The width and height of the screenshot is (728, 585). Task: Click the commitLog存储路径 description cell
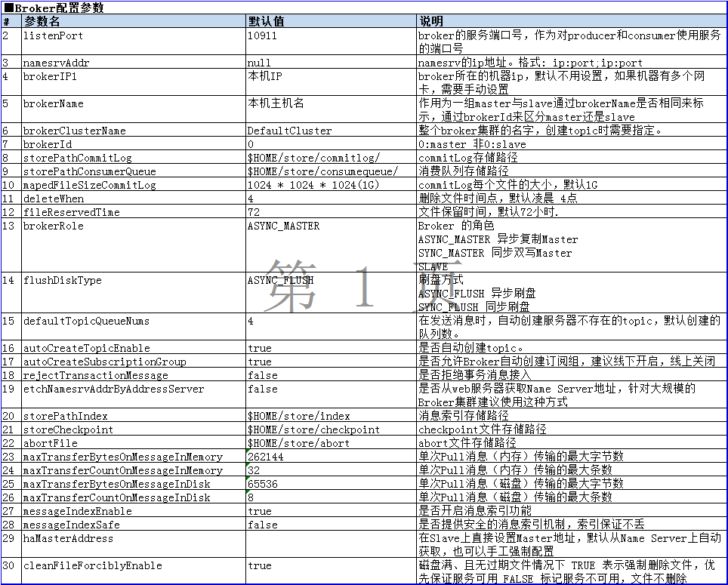pos(572,157)
